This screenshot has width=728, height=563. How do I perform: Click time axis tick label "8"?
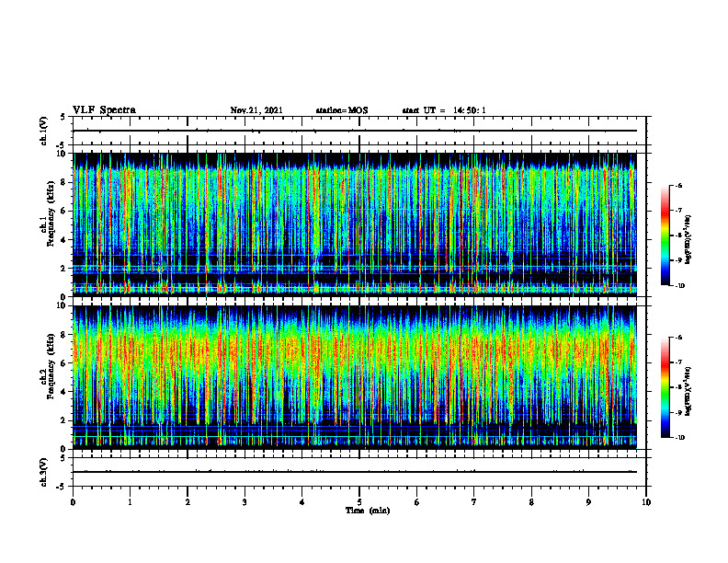tap(531, 502)
